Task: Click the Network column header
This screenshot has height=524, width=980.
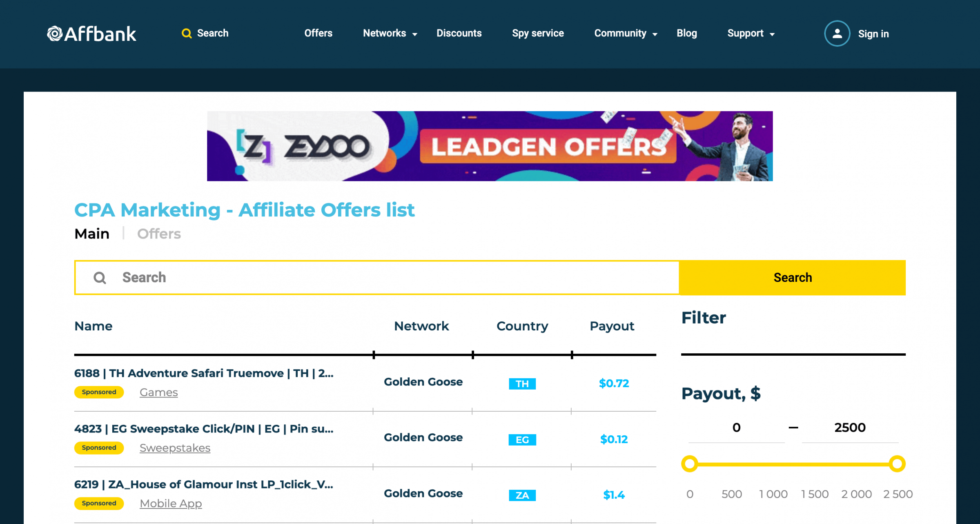Action: 421,326
